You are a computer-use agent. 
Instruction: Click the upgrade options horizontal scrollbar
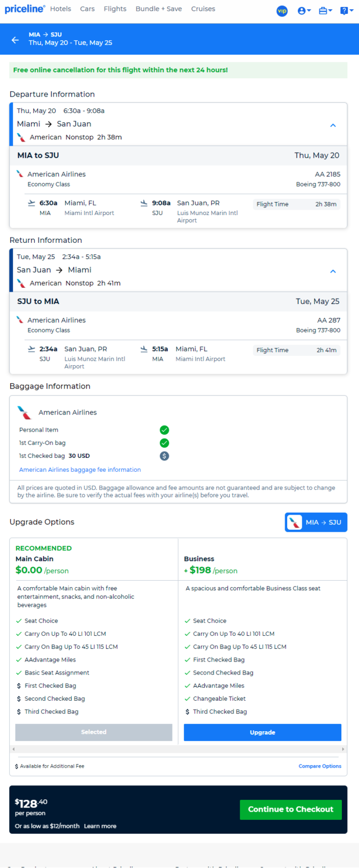tap(178, 749)
